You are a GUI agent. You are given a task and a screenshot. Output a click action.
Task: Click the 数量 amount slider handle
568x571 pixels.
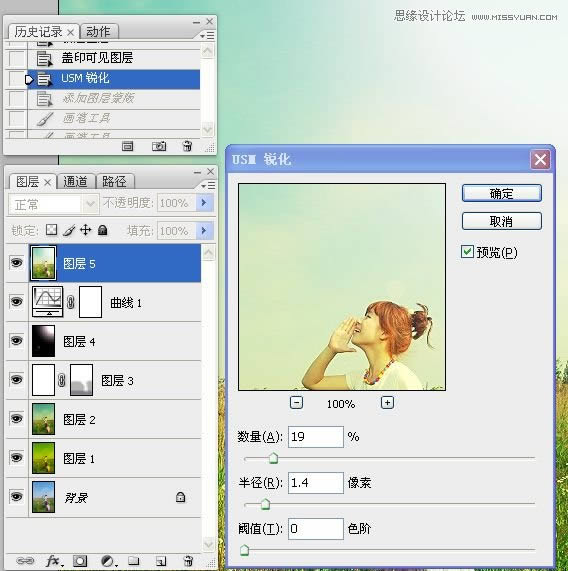pyautogui.click(x=273, y=458)
